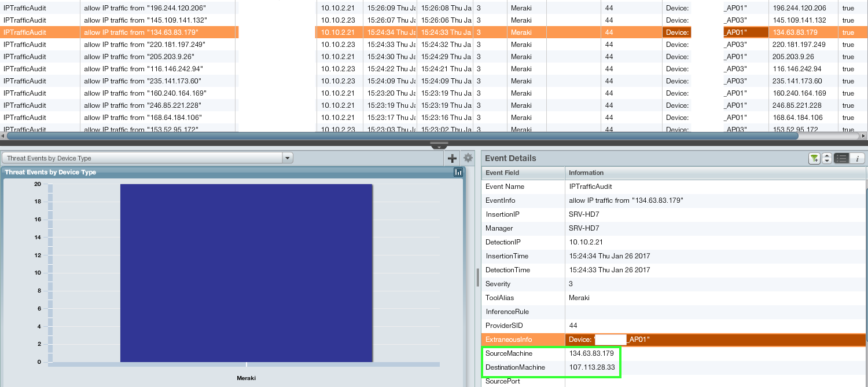The image size is (868, 387).
Task: Switch Event Details to list view
Action: (841, 158)
